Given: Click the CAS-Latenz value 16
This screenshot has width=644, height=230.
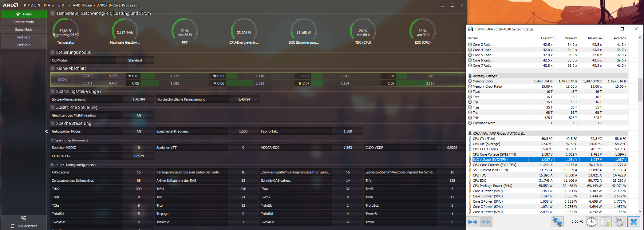Looking at the screenshot, I should coord(139,172).
